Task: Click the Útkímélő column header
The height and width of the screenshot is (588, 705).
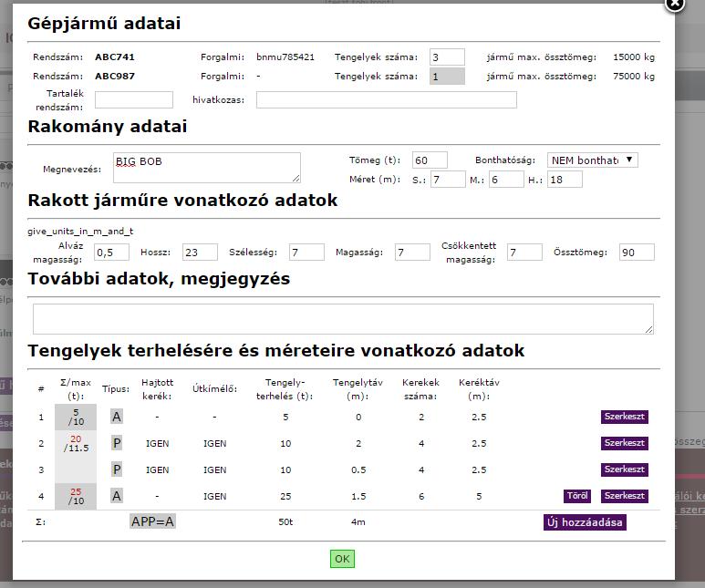Action: 214,389
